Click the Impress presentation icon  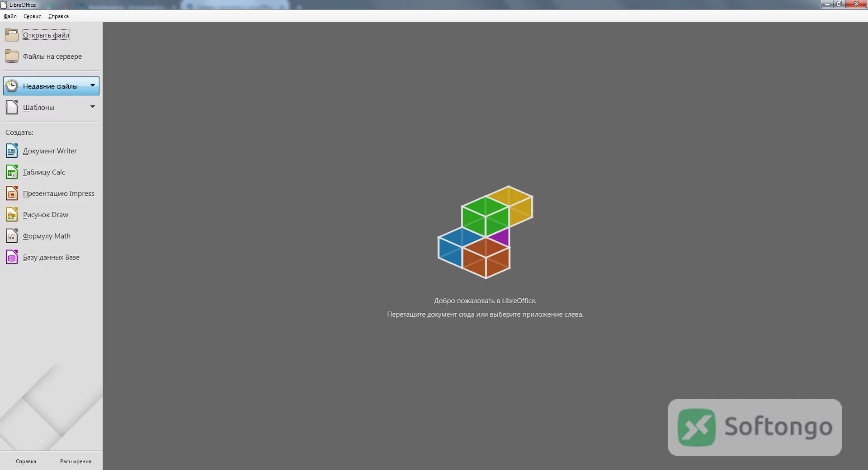[x=12, y=193]
